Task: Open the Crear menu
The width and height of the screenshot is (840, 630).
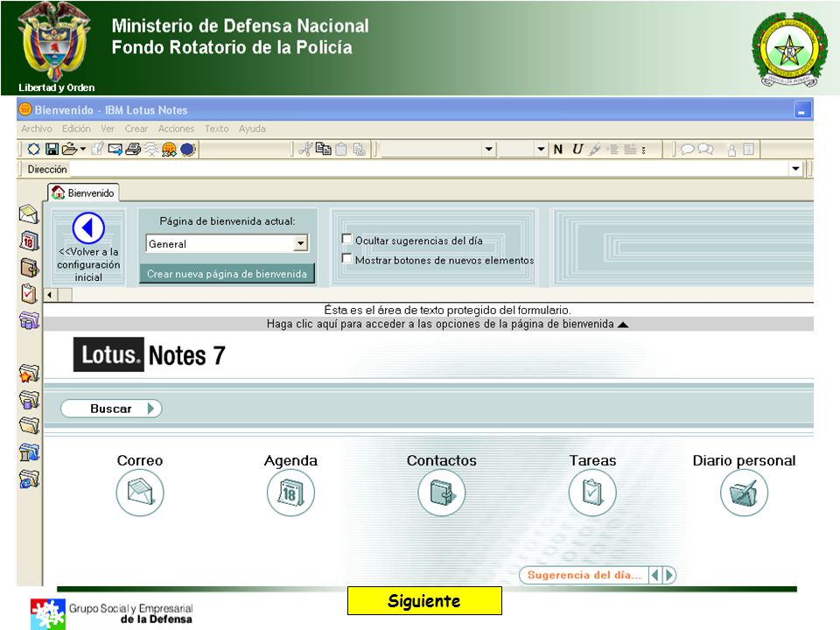Action: (136, 129)
